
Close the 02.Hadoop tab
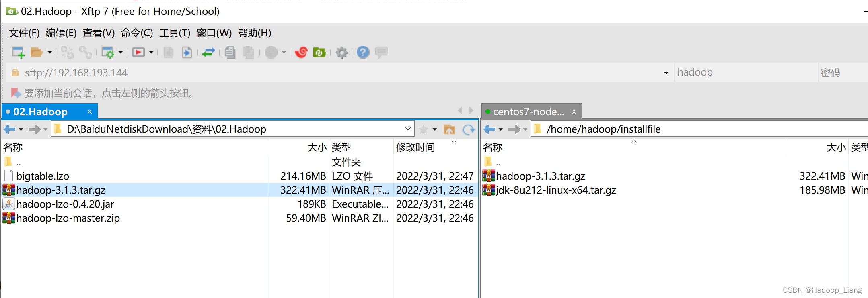90,112
